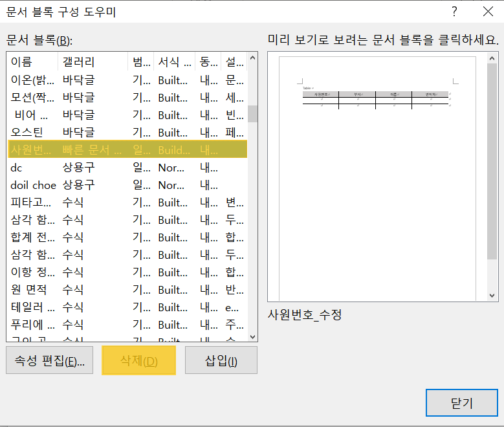Click e... description in 테일러 row
Viewport: 504px width, 427px height.
pos(232,307)
